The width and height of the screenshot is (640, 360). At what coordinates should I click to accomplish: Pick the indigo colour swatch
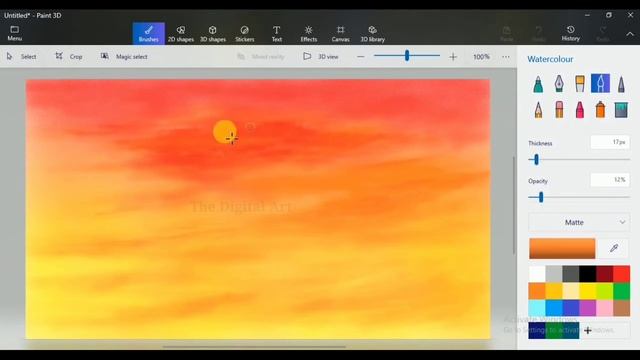[x=571, y=308]
